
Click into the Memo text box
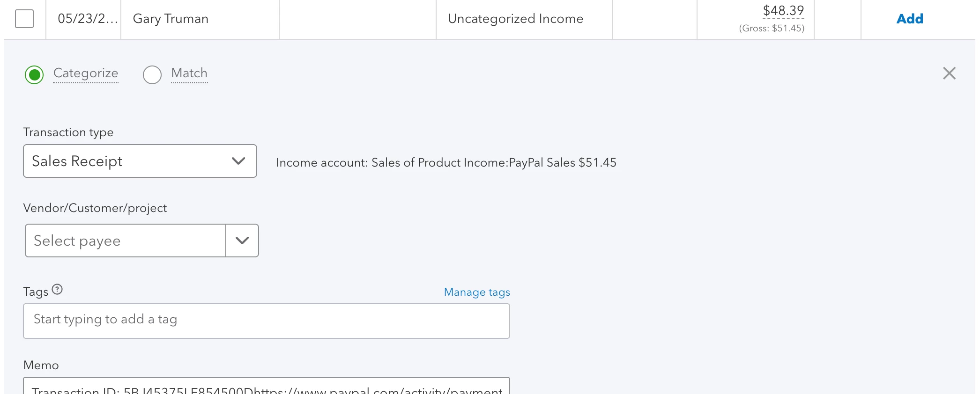click(x=267, y=386)
